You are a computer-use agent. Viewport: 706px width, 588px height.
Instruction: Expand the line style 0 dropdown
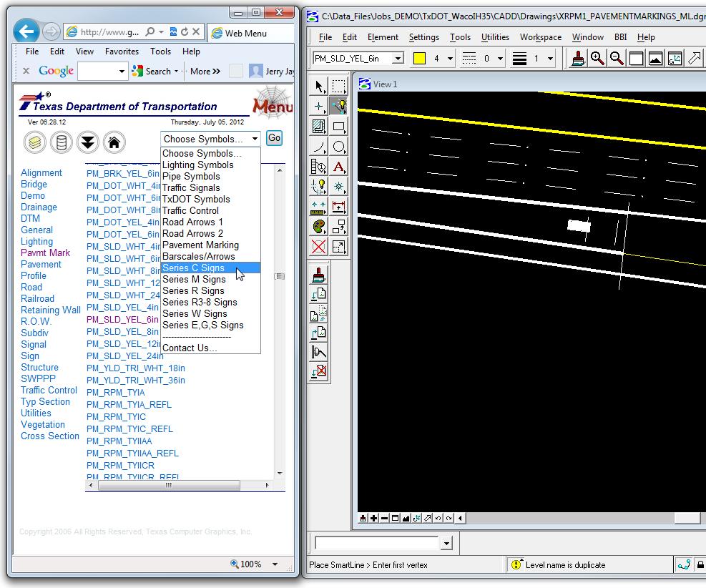(500, 59)
